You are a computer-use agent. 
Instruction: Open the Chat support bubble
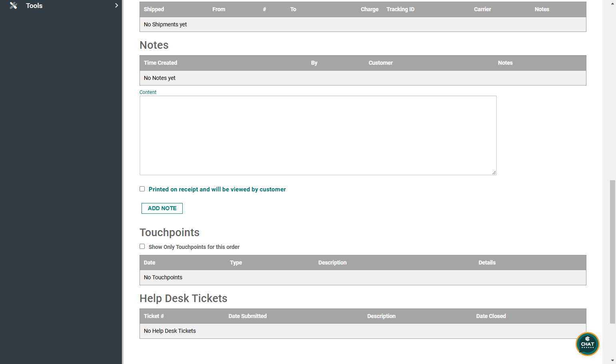click(x=587, y=344)
